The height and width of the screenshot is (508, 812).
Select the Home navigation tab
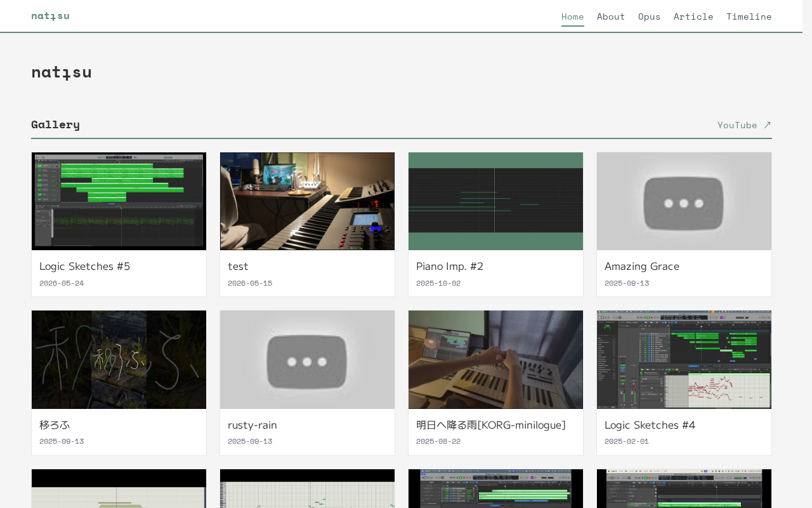[573, 17]
